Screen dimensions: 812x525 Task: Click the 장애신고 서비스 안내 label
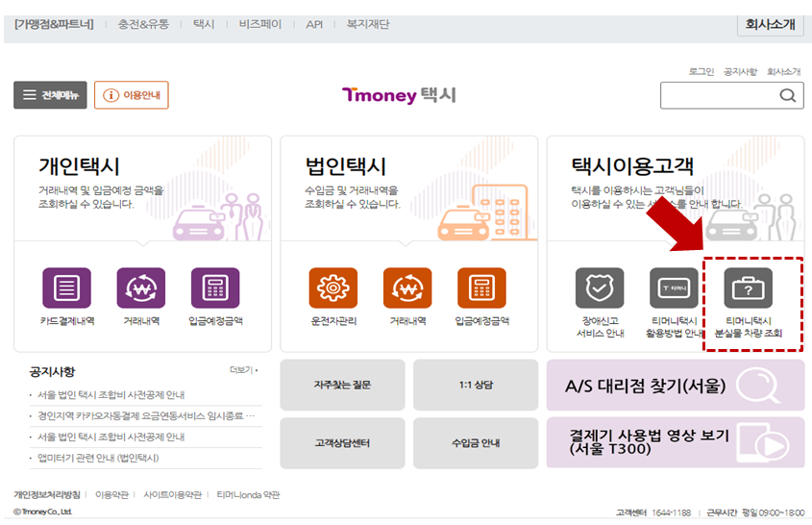(601, 327)
